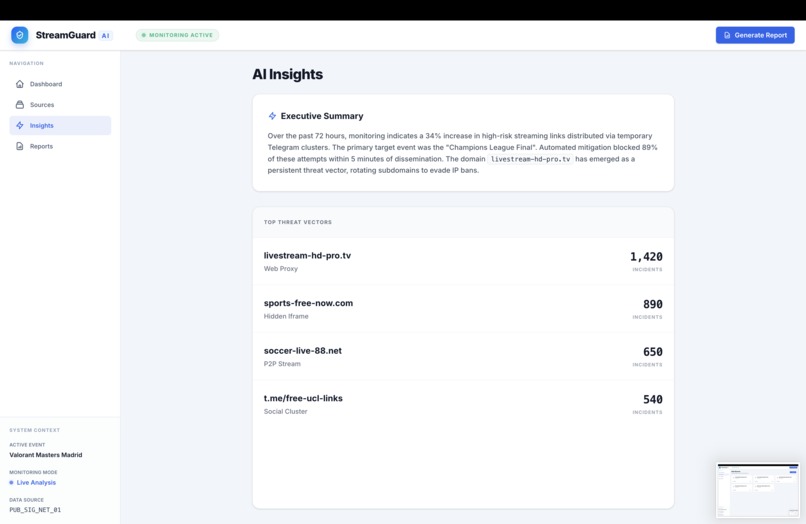Click the Top Threat Vectors header
806x524 pixels.
[x=298, y=222]
